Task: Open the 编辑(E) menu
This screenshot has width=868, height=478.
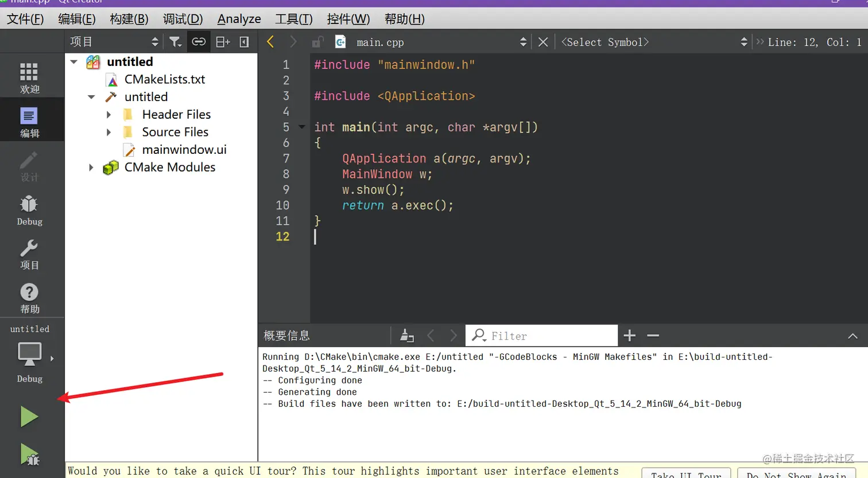Action: [x=77, y=19]
